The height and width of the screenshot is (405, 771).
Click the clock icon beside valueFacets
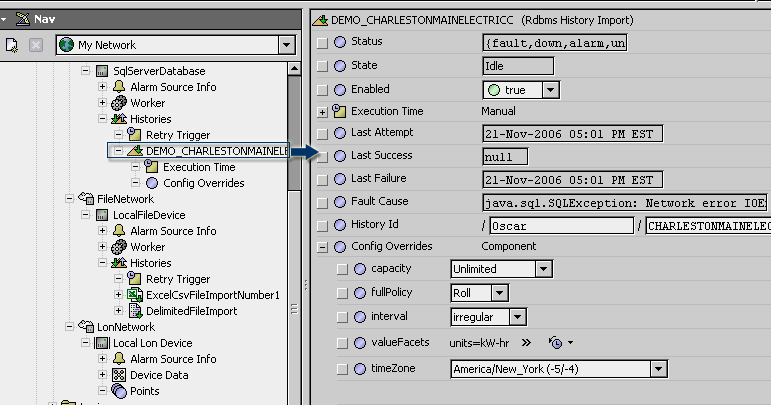click(554, 343)
